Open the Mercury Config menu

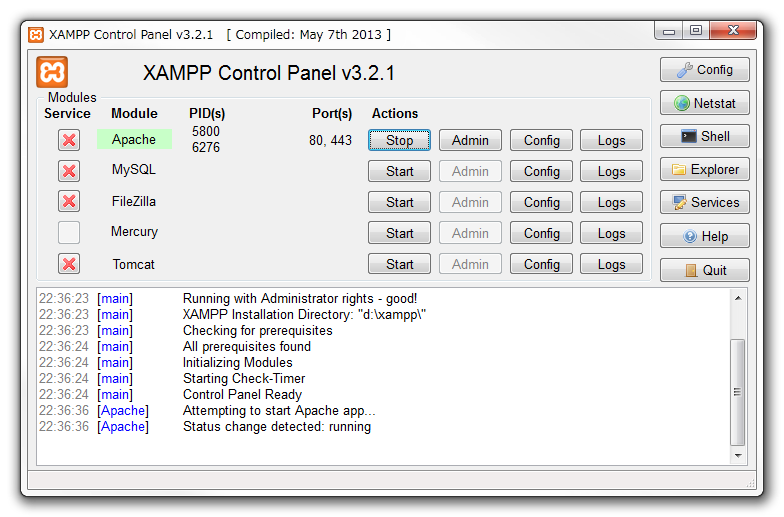tap(541, 233)
